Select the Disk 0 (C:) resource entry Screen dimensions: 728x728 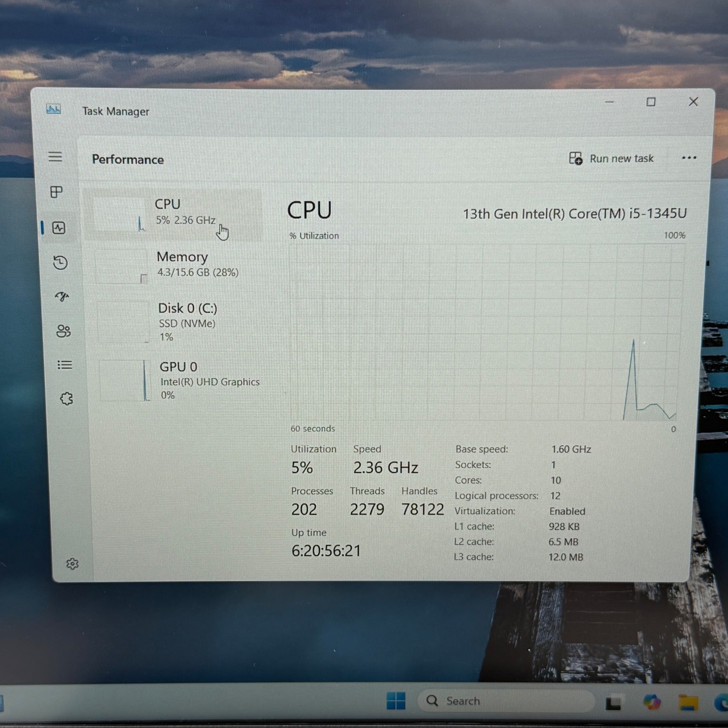pyautogui.click(x=179, y=321)
